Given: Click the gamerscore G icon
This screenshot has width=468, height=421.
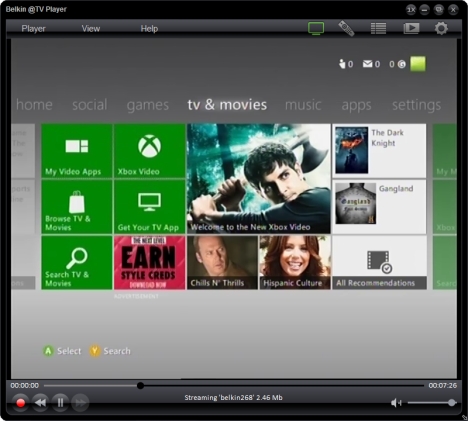Looking at the screenshot, I should pyautogui.click(x=402, y=64).
